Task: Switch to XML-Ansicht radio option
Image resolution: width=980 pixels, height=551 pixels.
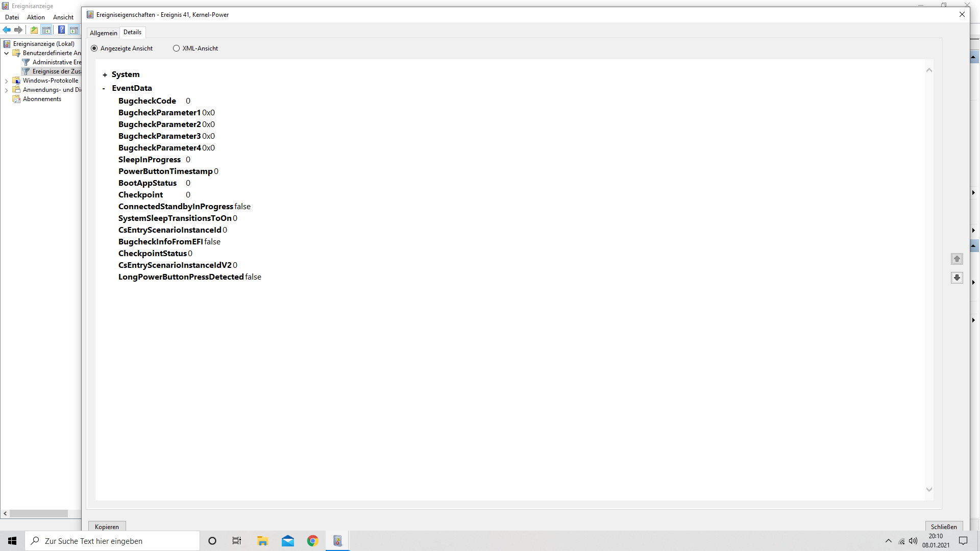Action: (x=177, y=48)
